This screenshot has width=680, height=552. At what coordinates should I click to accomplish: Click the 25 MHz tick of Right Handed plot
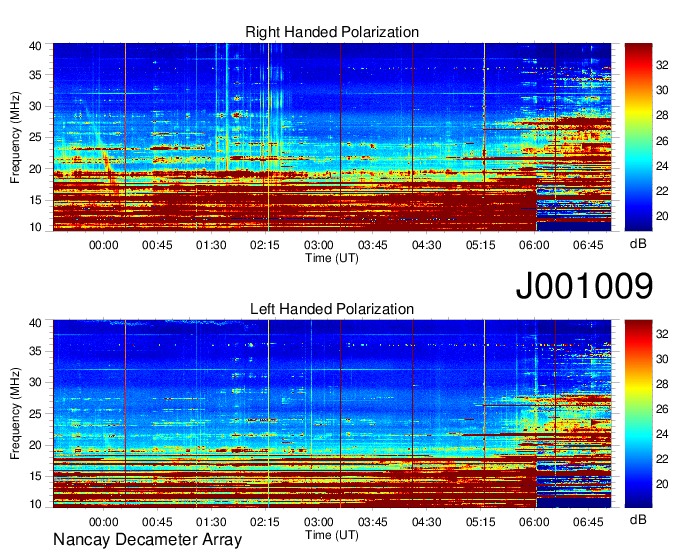pos(35,137)
